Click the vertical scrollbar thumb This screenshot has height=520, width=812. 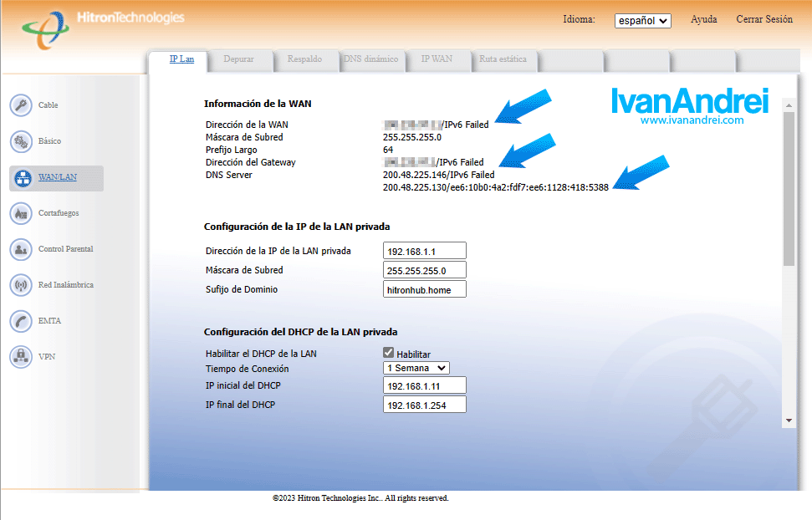click(x=789, y=188)
